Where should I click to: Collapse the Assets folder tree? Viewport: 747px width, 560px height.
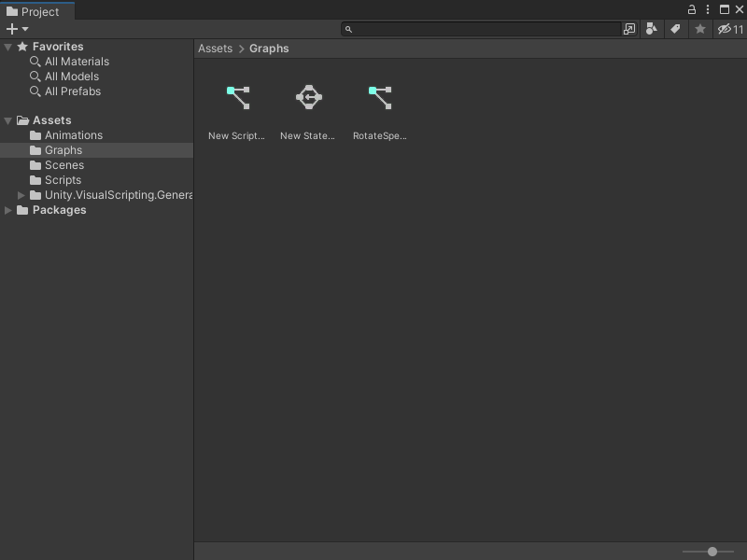7,119
